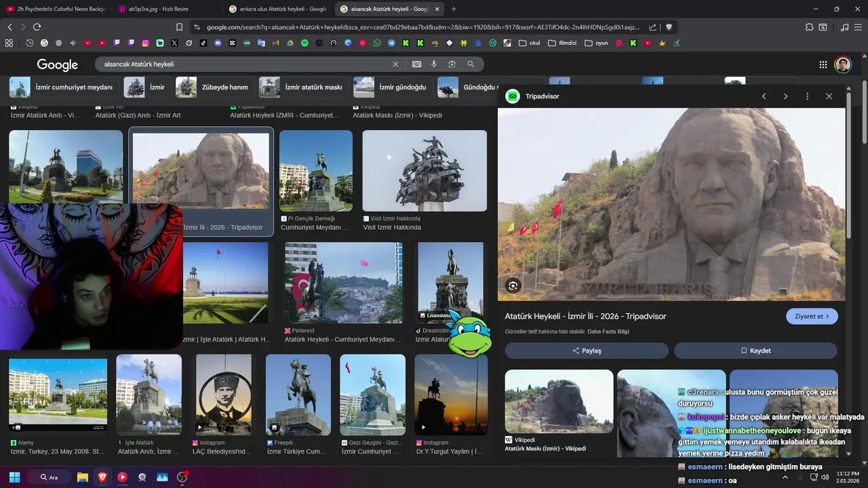Switch to the 2h Psychedelic Colorful Neon tab
The width and height of the screenshot is (868, 488).
(x=56, y=9)
